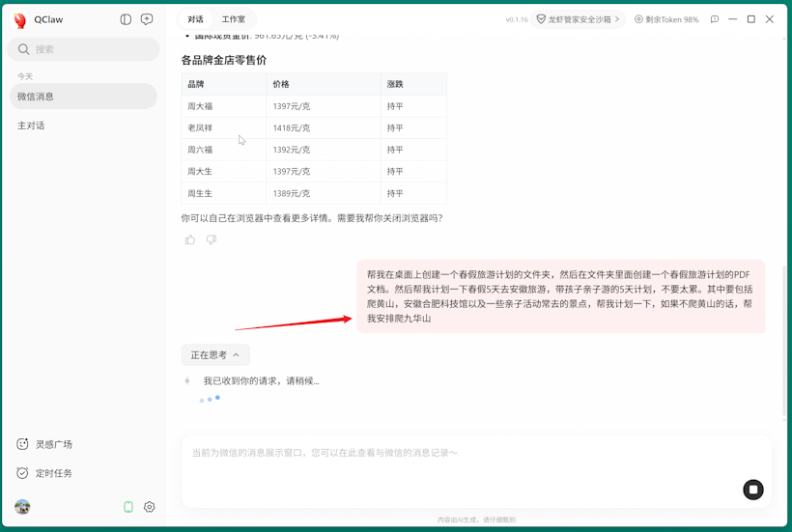Select the 老凤祥 table cell
This screenshot has height=532, width=792.
224,127
